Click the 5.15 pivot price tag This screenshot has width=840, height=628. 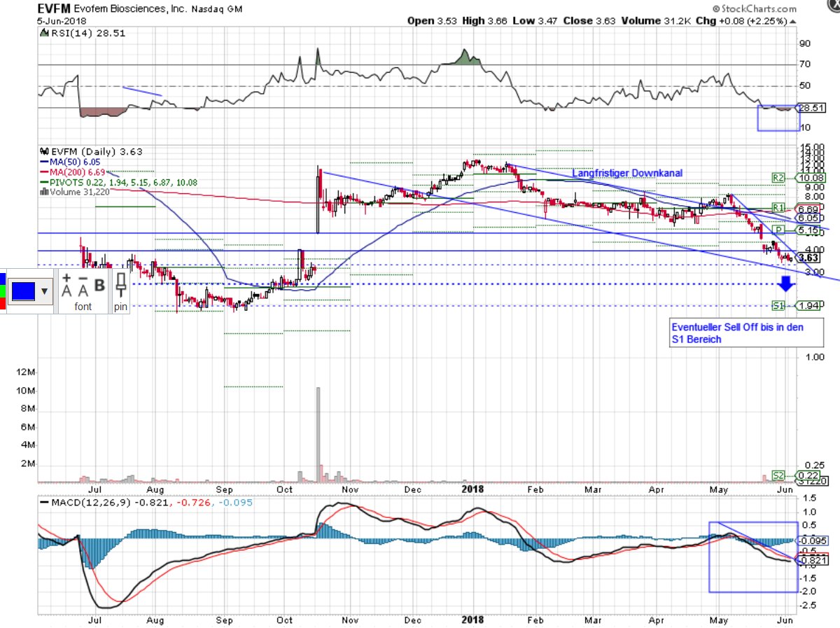click(x=806, y=230)
